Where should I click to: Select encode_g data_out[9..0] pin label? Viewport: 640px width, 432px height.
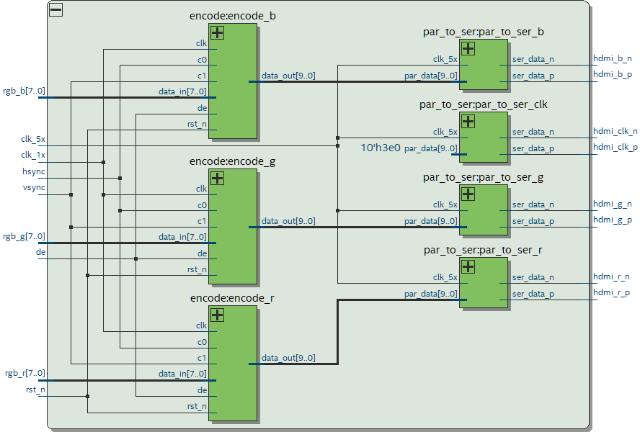288,221
